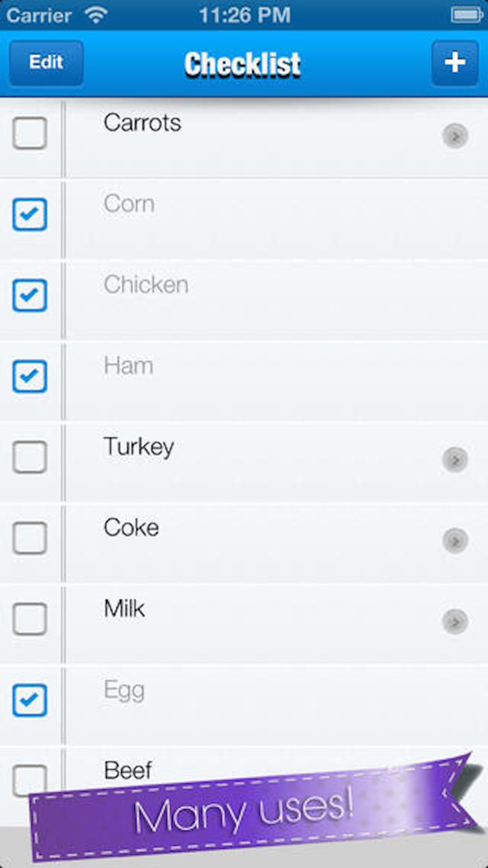Image resolution: width=488 pixels, height=868 pixels.
Task: Tap the Wi-Fi status icon
Action: pos(96,15)
